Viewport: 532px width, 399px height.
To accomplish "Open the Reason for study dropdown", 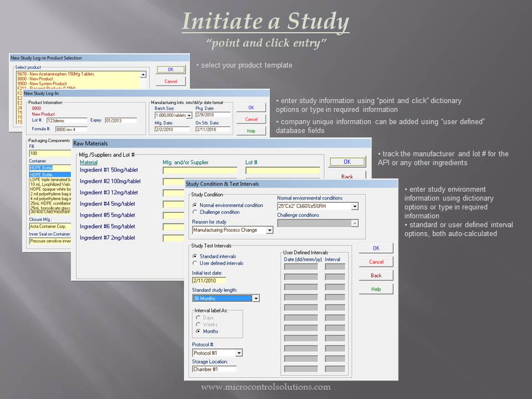I will coord(270,230).
